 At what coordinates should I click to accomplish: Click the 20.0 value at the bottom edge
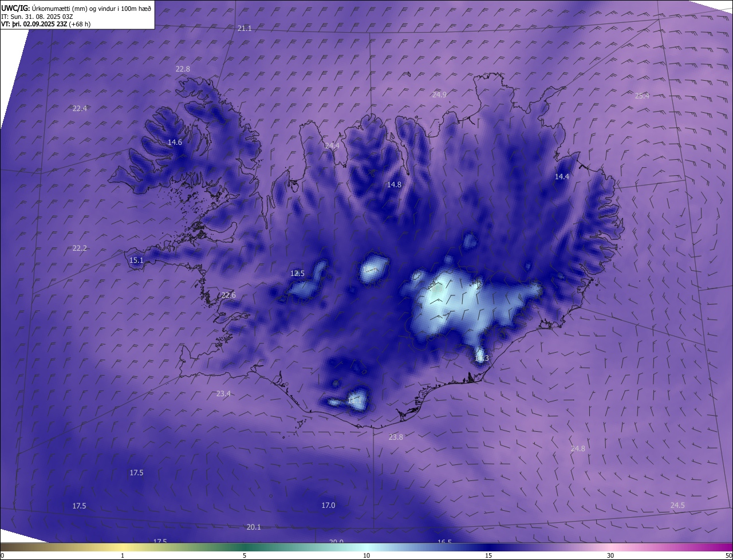point(336,541)
